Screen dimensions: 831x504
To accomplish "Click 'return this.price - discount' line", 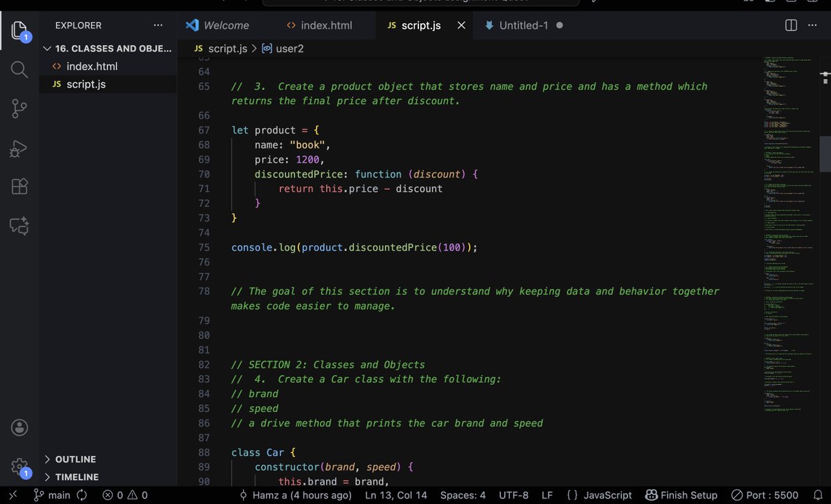I will tap(360, 189).
